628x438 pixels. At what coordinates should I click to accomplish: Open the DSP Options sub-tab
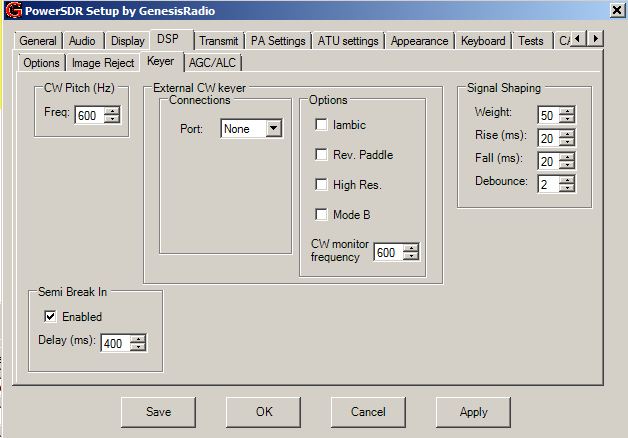click(41, 63)
